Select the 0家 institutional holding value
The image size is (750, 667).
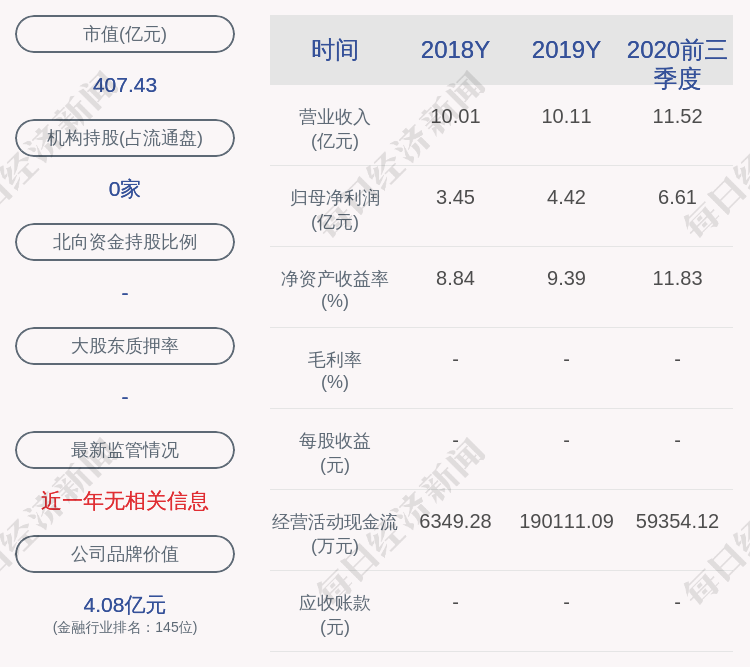click(125, 189)
